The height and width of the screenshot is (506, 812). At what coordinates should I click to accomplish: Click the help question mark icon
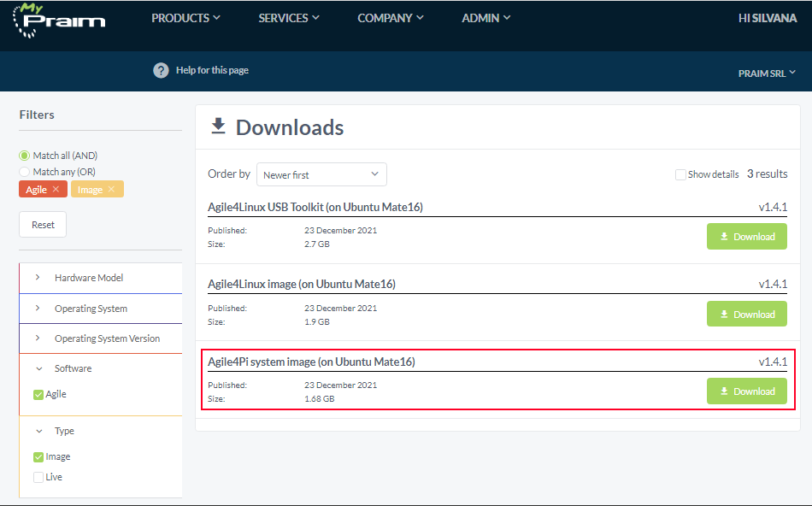161,70
